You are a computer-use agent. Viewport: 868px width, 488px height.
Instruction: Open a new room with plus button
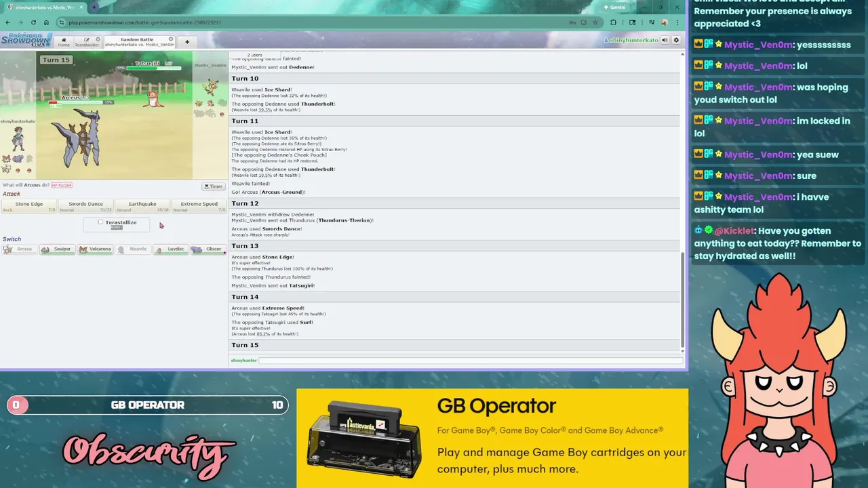tap(187, 42)
